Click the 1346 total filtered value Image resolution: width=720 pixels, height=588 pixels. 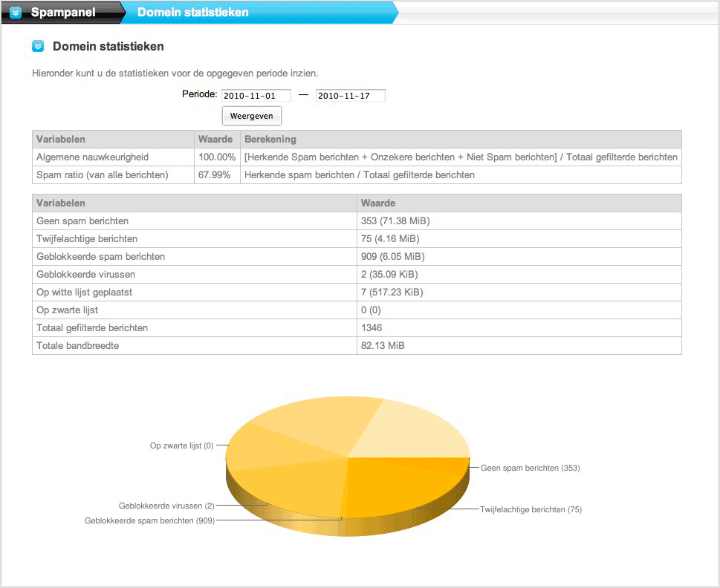point(372,328)
